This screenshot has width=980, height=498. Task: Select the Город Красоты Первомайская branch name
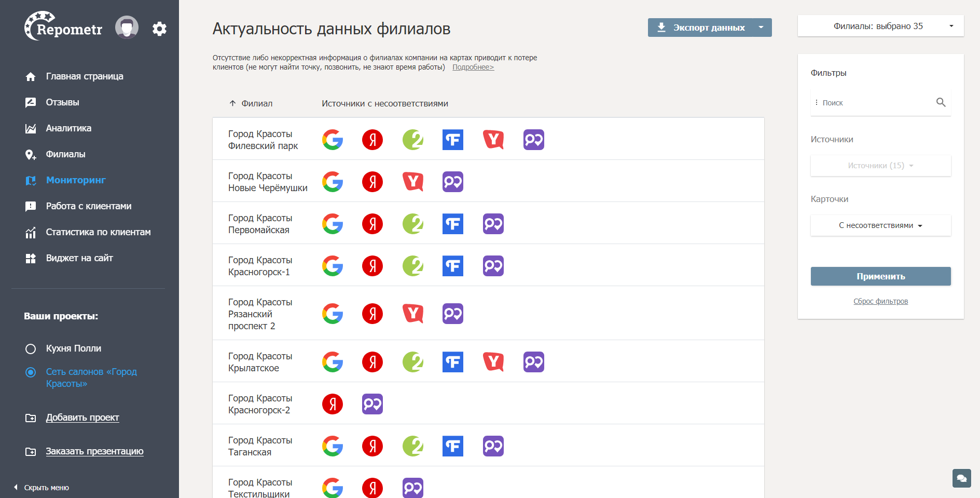(260, 224)
